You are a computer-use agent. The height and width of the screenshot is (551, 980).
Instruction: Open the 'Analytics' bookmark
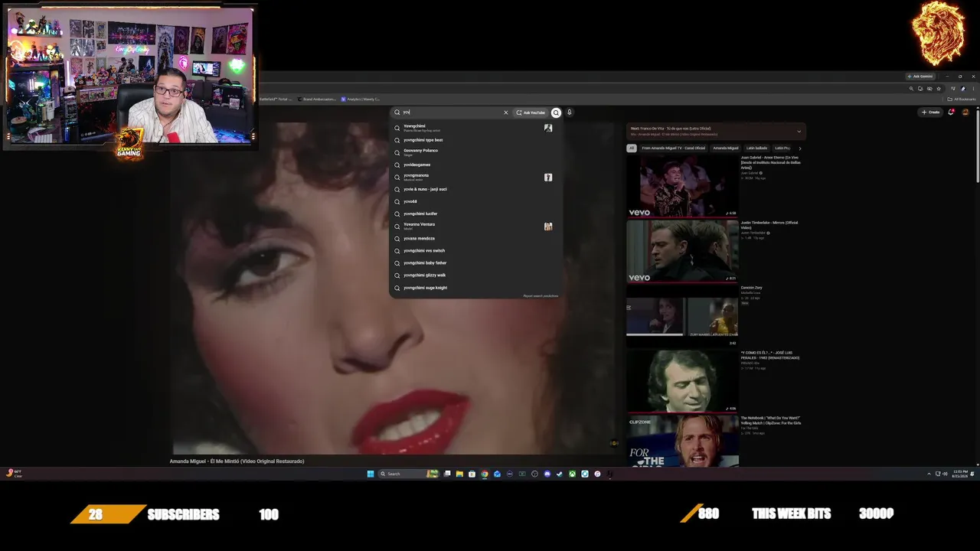(x=362, y=99)
